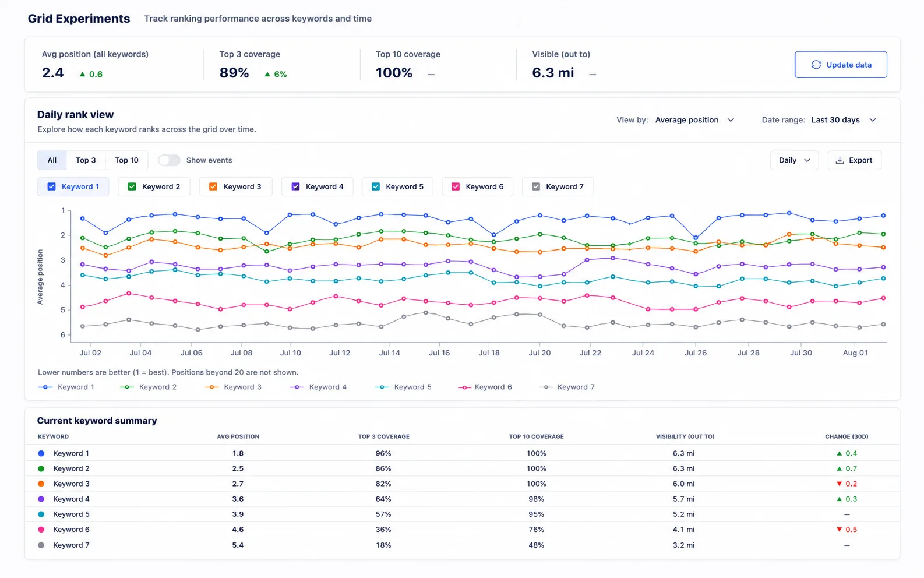Click green up arrow in Keyword 1 row
This screenshot has height=578, width=924.
pos(839,453)
